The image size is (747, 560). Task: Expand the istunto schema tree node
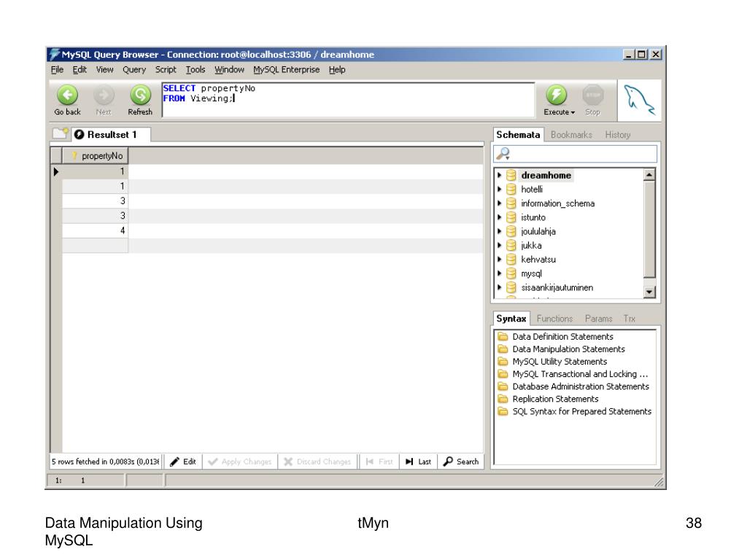[499, 217]
